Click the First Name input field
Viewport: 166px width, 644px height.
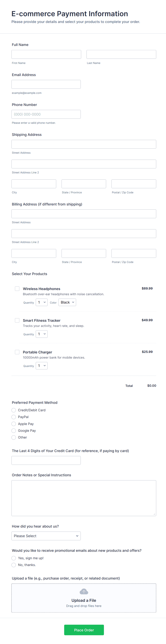tap(46, 54)
